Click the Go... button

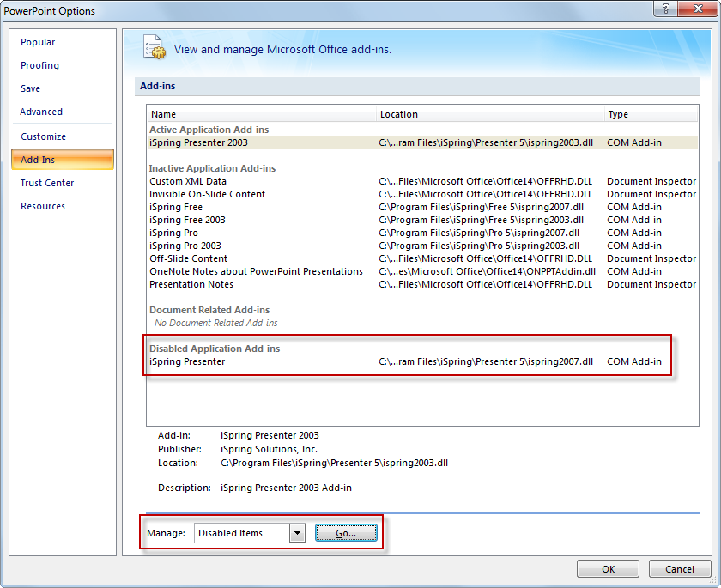point(346,533)
